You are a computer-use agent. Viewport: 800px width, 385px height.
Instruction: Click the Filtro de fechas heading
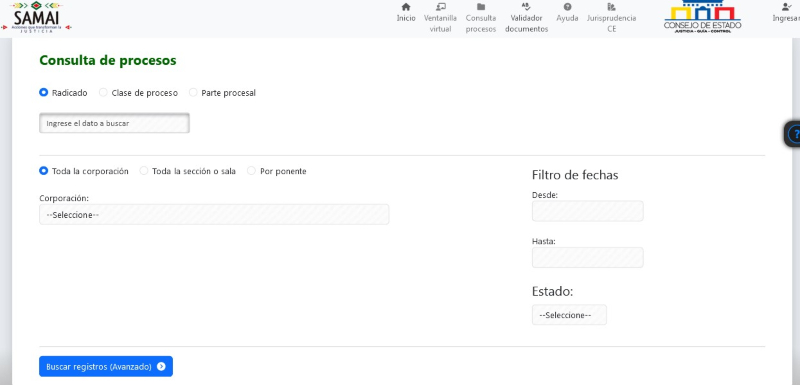tap(575, 175)
